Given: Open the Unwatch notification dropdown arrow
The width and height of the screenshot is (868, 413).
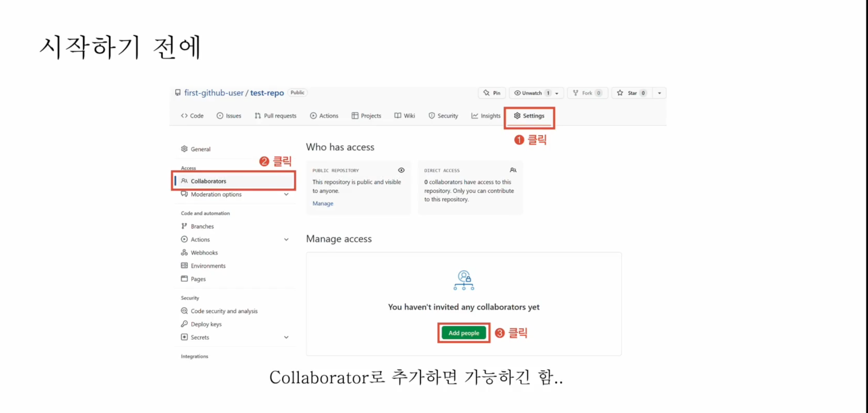Looking at the screenshot, I should 557,93.
